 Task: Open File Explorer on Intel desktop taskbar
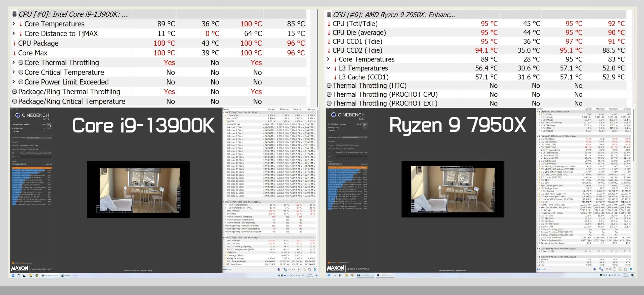pos(31,275)
